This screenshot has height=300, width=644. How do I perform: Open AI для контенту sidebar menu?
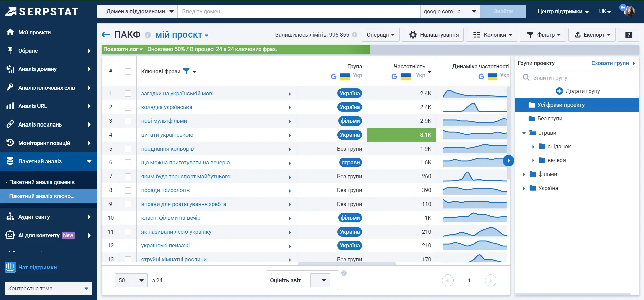coord(48,235)
